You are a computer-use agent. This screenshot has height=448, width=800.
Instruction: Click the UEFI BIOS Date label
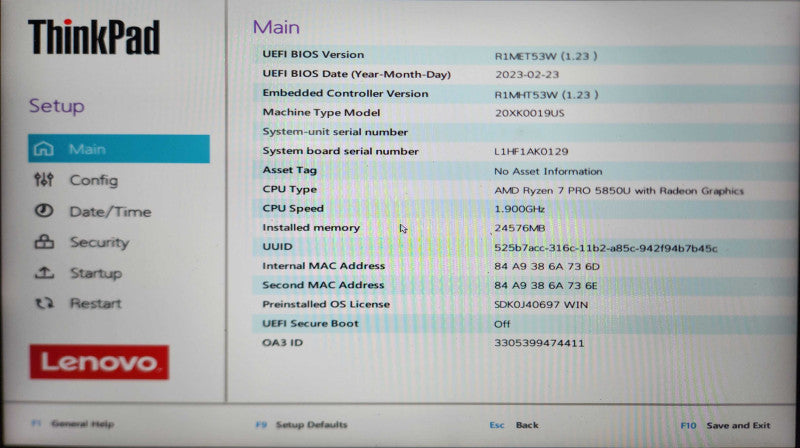[x=357, y=74]
